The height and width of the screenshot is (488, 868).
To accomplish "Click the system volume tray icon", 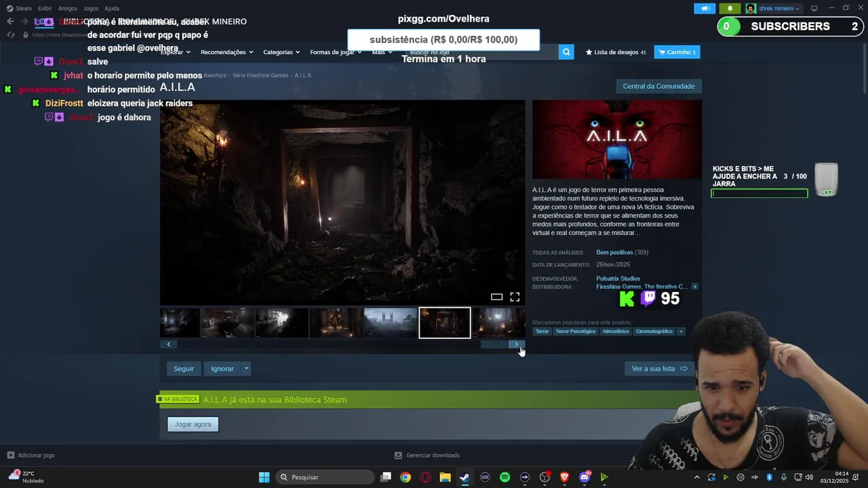I will 809,477.
